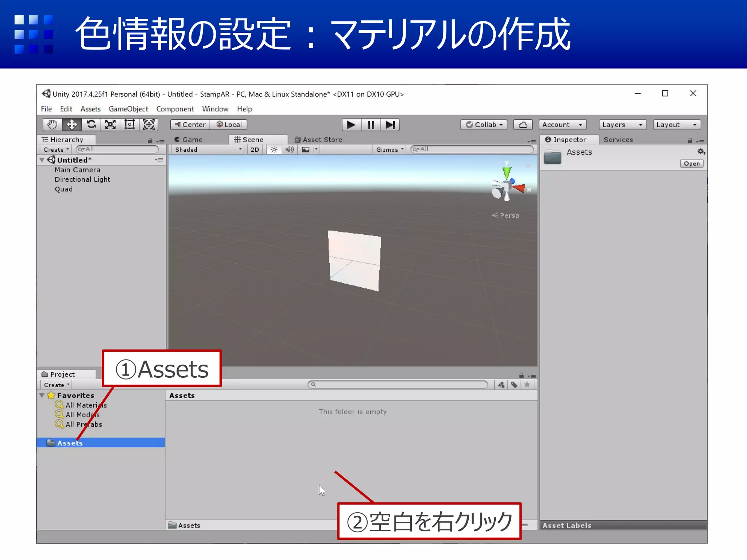Toggle Persp projection label

pyautogui.click(x=506, y=215)
